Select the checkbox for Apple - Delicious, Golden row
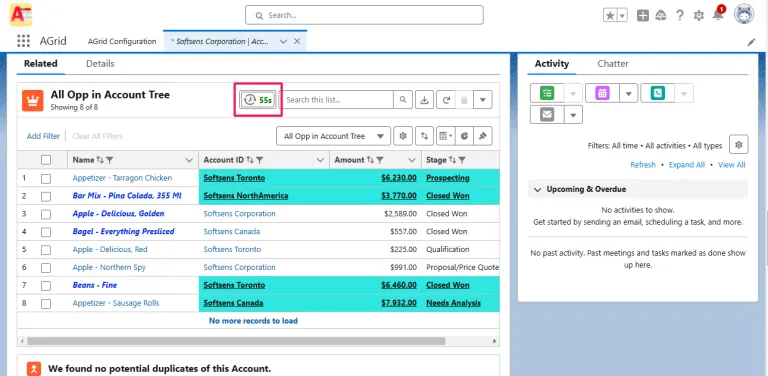The width and height of the screenshot is (768, 376). pos(46,214)
